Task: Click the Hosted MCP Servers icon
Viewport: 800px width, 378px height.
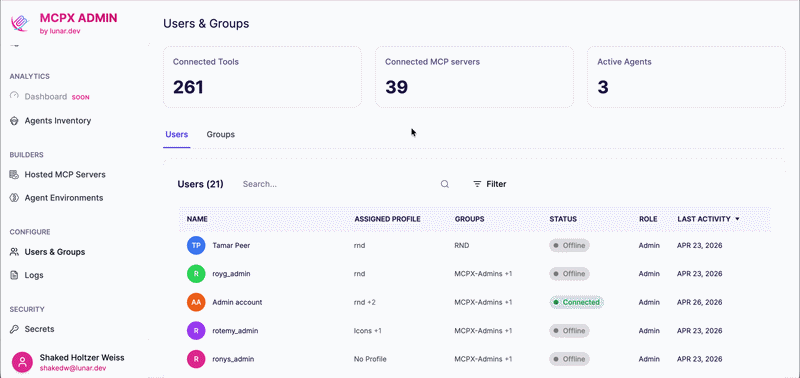Action: tap(14, 174)
